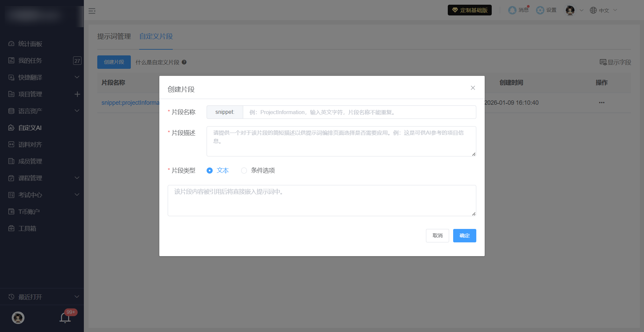The image size is (644, 332).
Task: Click the help icon beside 什么是自定义片段
Action: [x=184, y=62]
